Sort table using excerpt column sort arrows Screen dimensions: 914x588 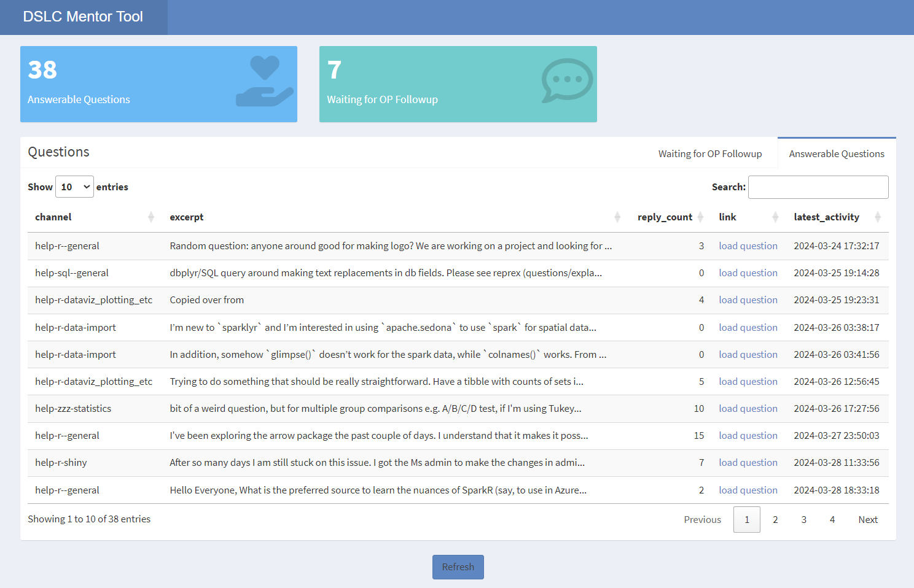pos(617,217)
